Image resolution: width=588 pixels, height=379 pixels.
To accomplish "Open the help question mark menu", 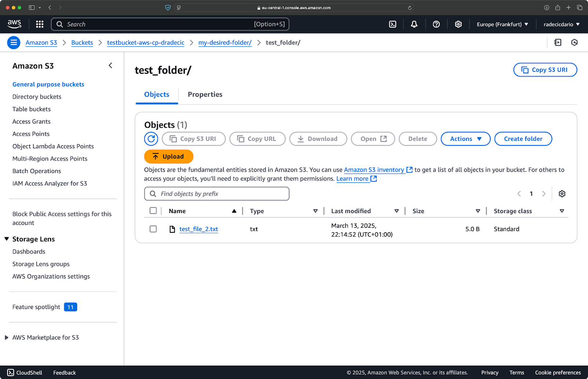I will 436,24.
